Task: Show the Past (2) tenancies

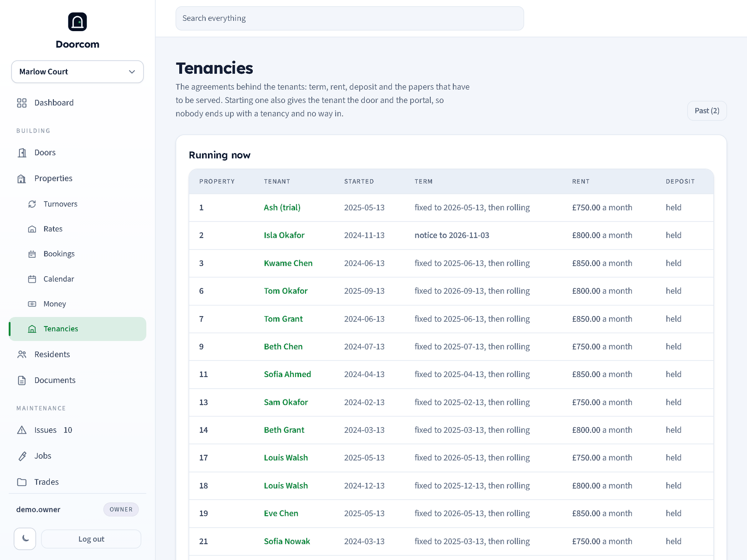Action: [707, 111]
